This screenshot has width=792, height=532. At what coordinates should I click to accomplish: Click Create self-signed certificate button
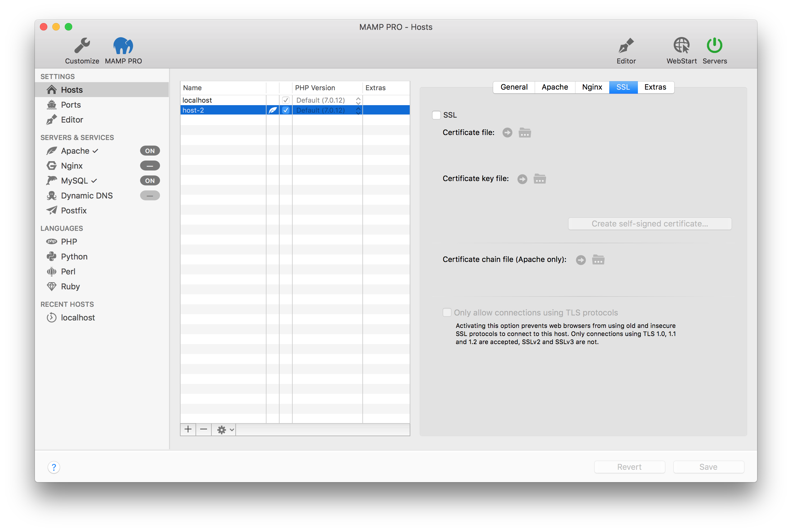pyautogui.click(x=649, y=224)
